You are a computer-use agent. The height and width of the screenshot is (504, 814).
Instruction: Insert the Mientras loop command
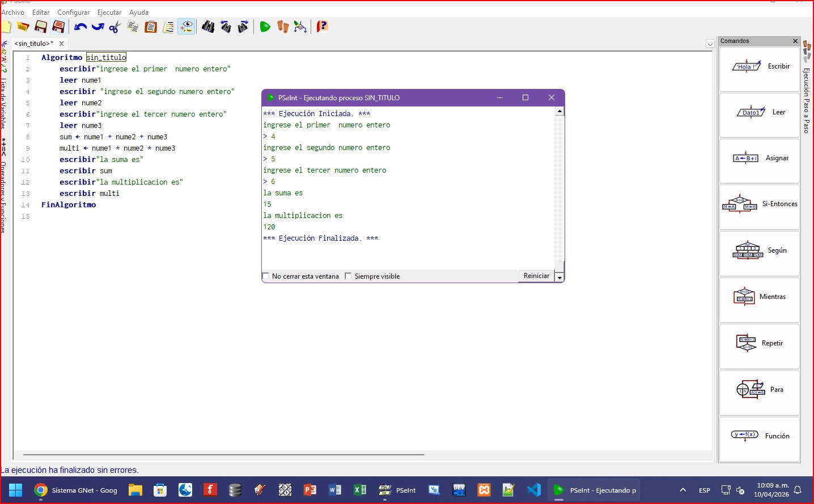pos(759,297)
